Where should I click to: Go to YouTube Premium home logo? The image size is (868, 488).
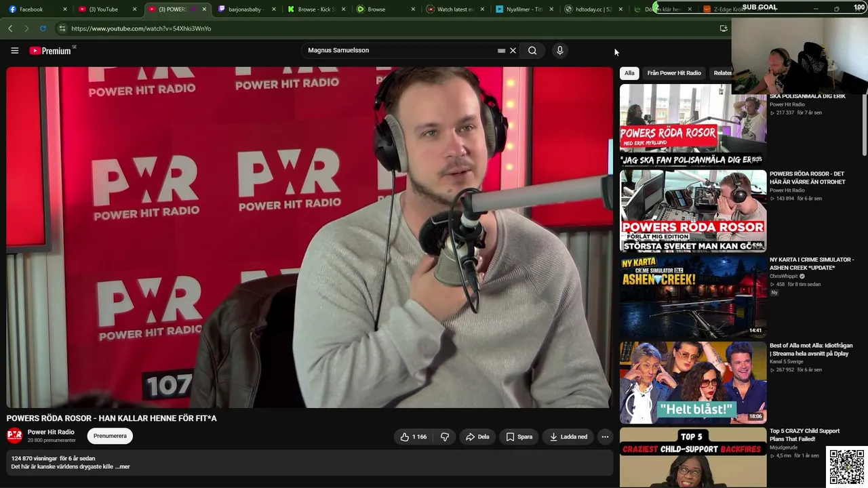tap(52, 50)
